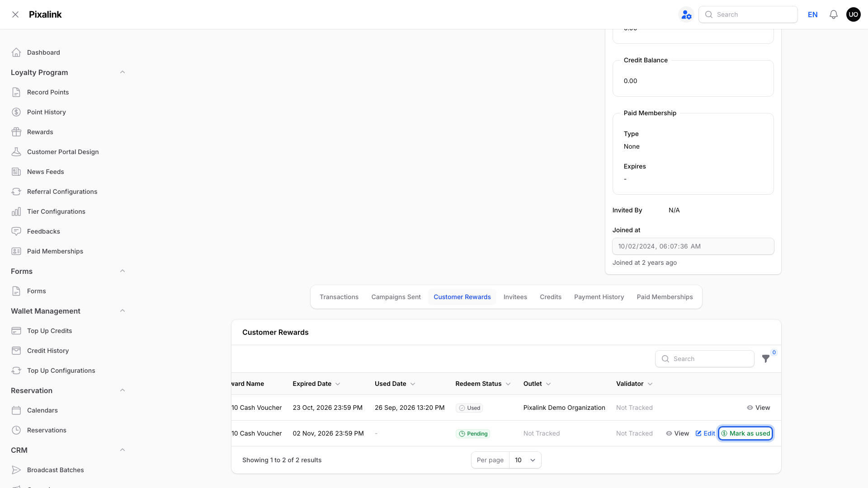Screen dimensions: 868x488
Task: Collapse the Wallet Management section
Action: tap(123, 311)
